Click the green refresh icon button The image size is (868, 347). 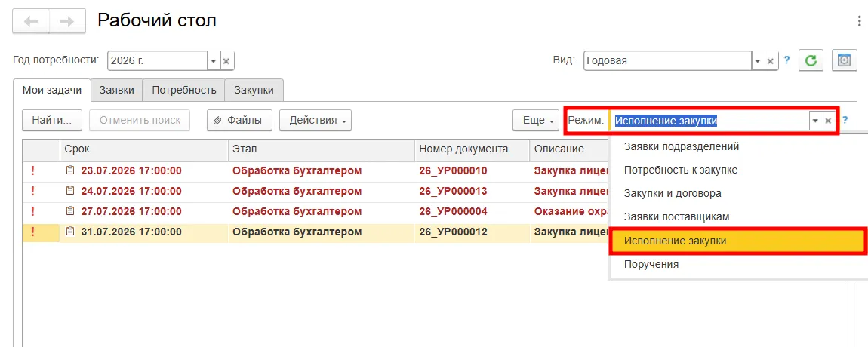(x=811, y=60)
